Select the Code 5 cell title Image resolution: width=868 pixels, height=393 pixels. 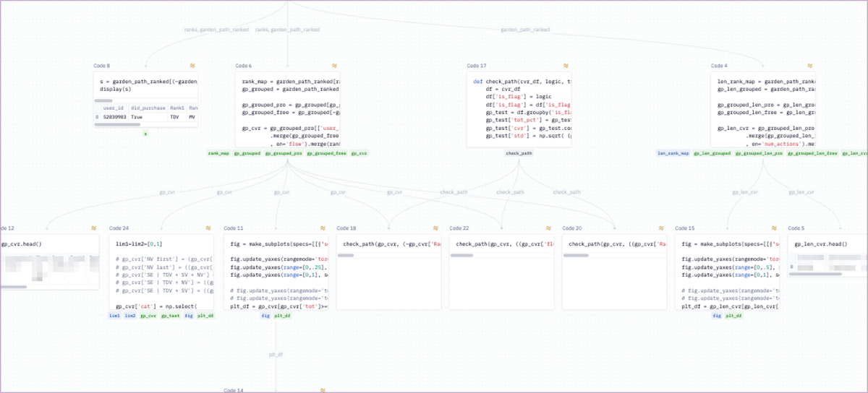tap(796, 228)
